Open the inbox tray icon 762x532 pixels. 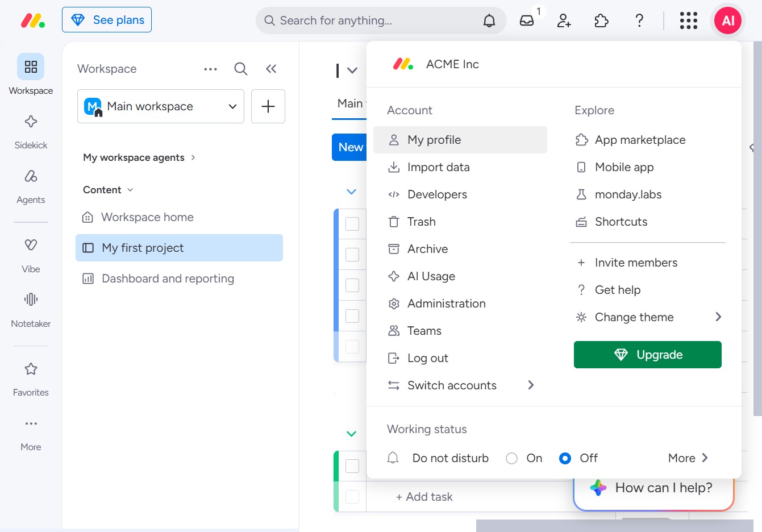tap(527, 20)
